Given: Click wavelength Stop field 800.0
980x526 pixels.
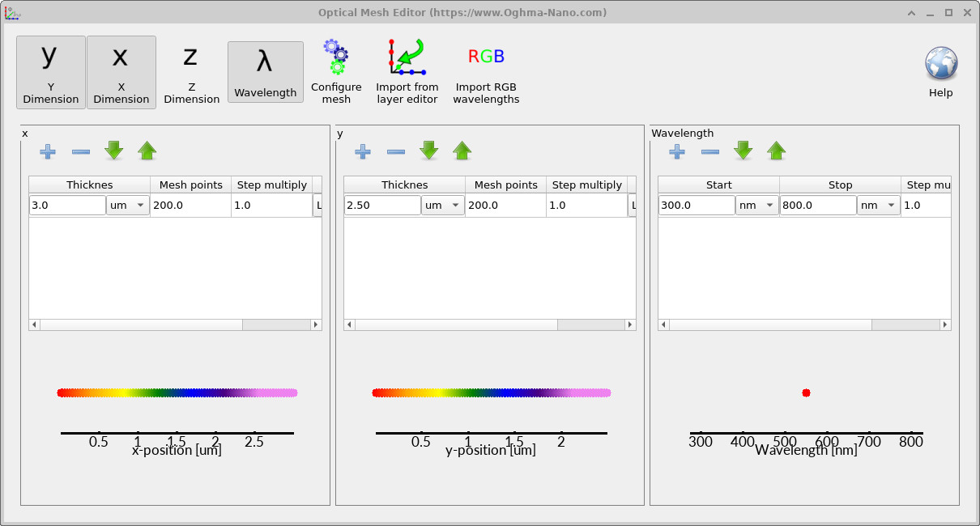Looking at the screenshot, I should tap(819, 206).
